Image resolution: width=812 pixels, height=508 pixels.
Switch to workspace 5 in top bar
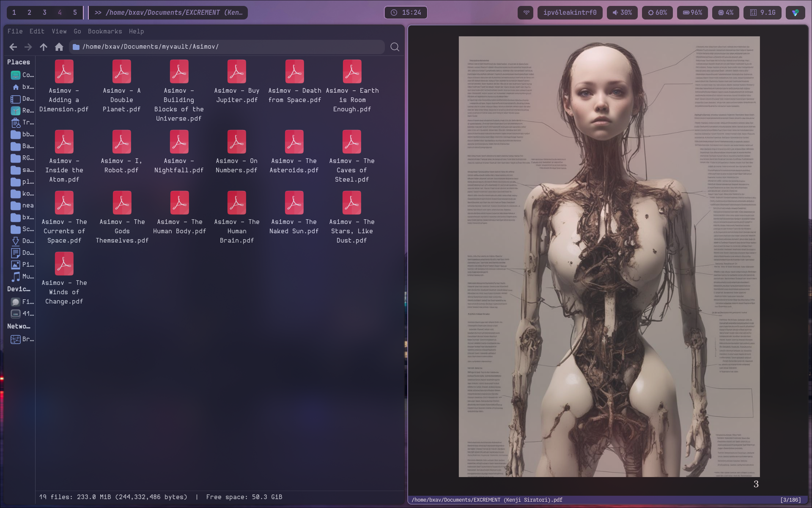pyautogui.click(x=75, y=13)
